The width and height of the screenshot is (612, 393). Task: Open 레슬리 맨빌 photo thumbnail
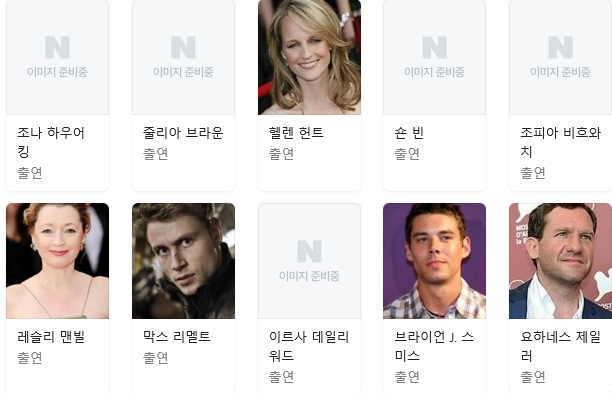pos(57,261)
